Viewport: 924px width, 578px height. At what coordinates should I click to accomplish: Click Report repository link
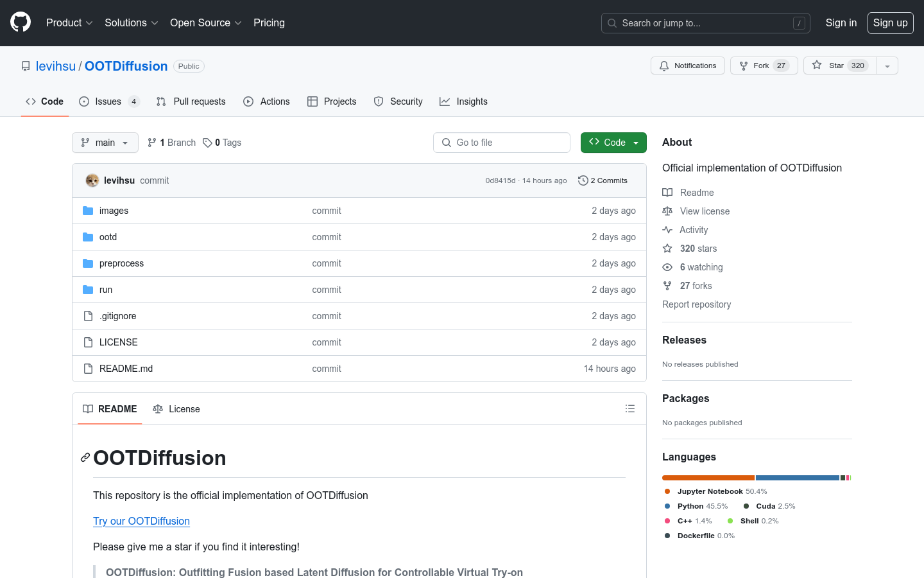(696, 304)
